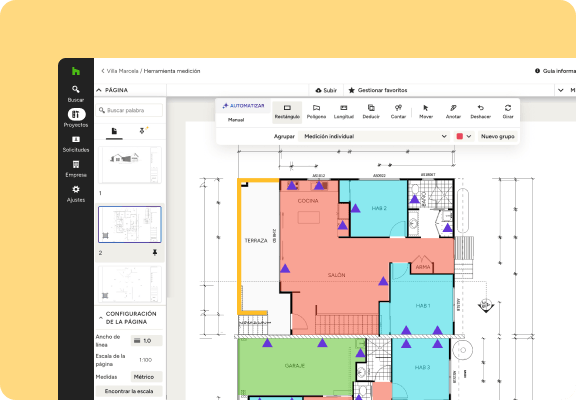This screenshot has width=576, height=400.
Task: Pick the Mover cursor tool
Action: click(426, 112)
